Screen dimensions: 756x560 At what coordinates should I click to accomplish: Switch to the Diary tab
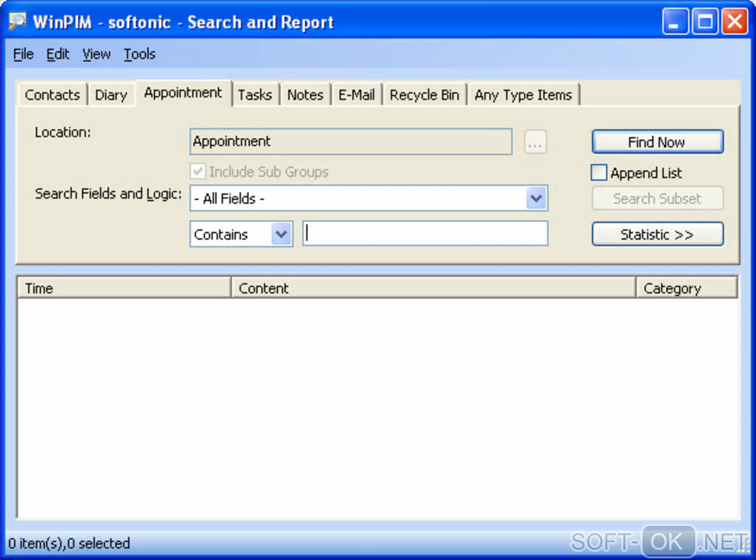point(111,95)
